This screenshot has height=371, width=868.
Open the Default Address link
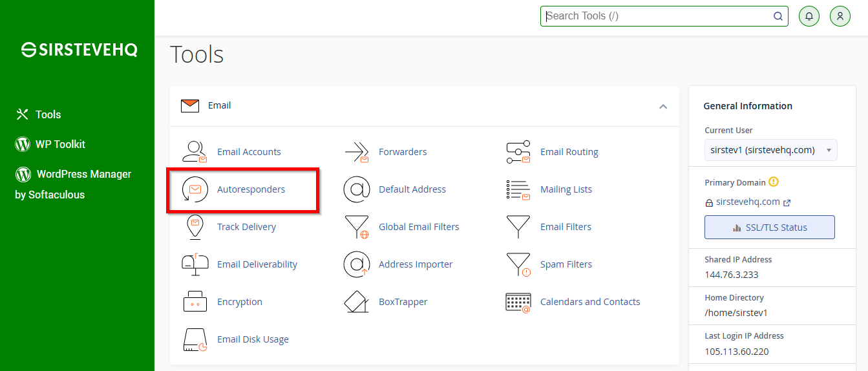pyautogui.click(x=412, y=189)
